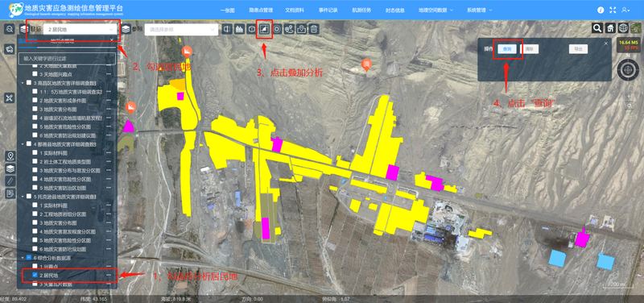Uncheck the '2 居民地' layer checkbox
Screen dimensions: 644x303
point(35,275)
